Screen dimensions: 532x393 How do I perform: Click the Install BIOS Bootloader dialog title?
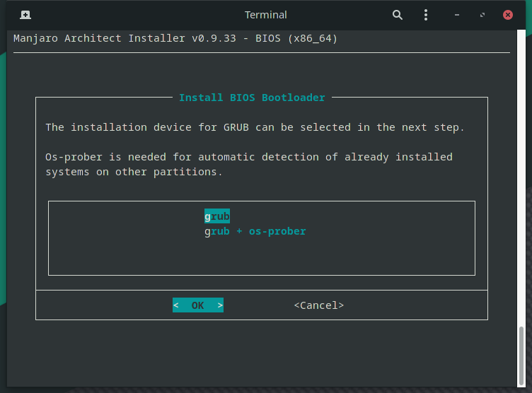252,98
